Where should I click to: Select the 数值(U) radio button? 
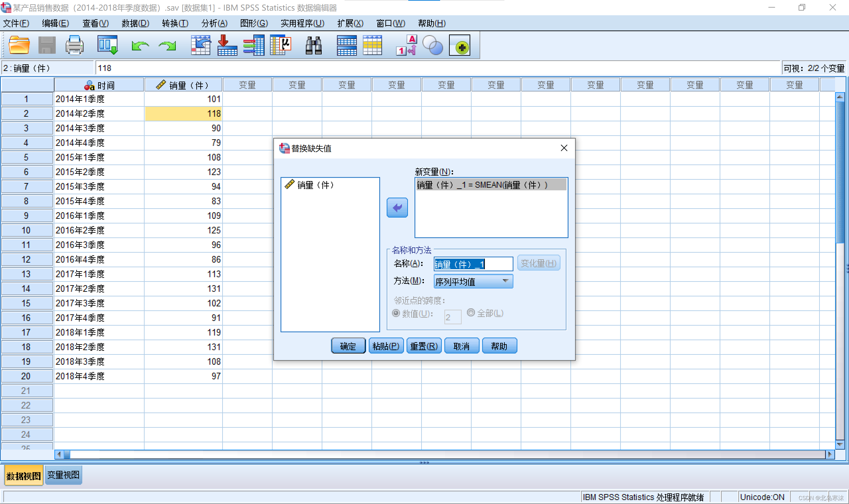coord(396,313)
